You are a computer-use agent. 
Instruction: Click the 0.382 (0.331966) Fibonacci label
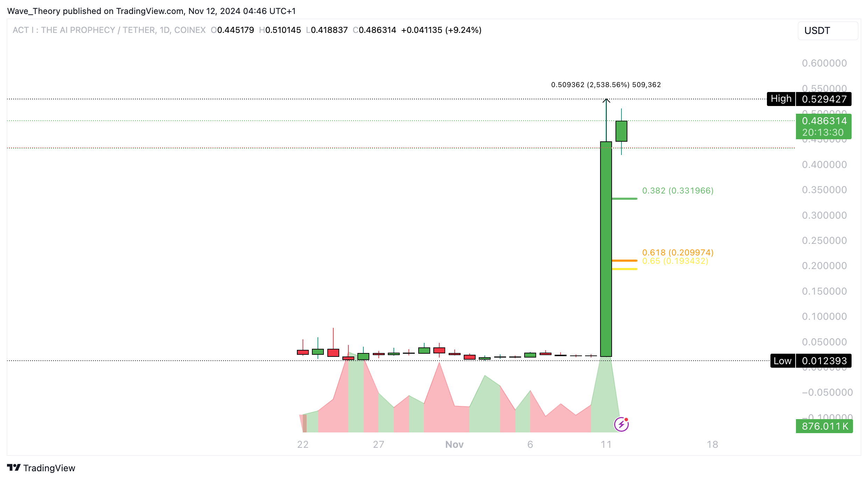click(x=677, y=191)
